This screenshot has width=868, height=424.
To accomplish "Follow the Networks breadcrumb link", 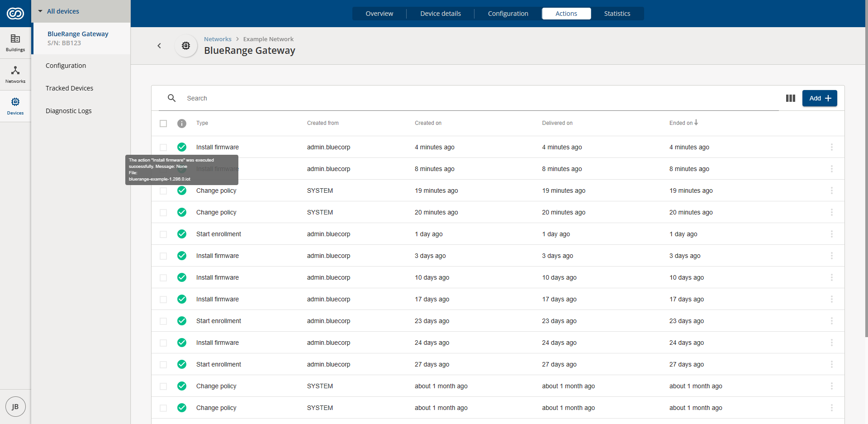I will point(218,39).
